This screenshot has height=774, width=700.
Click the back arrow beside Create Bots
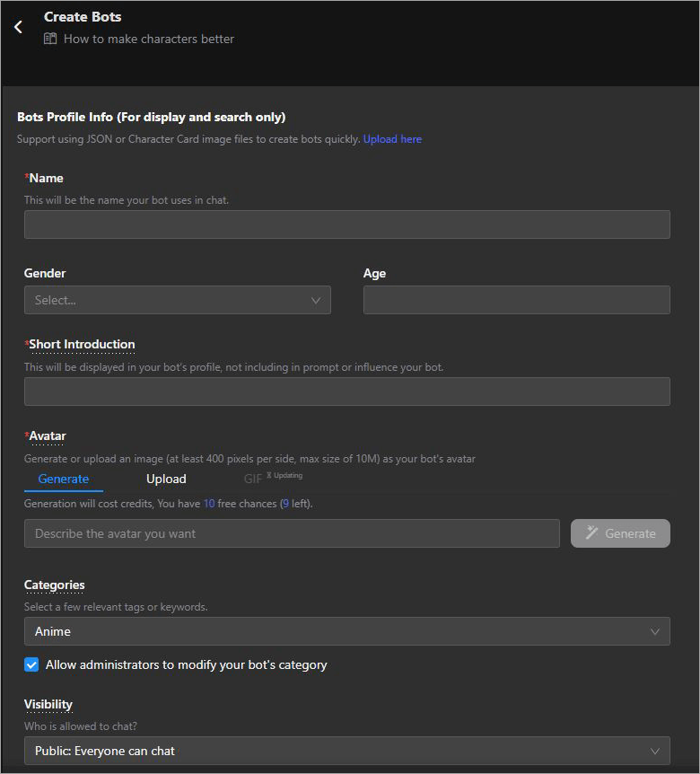(x=18, y=27)
